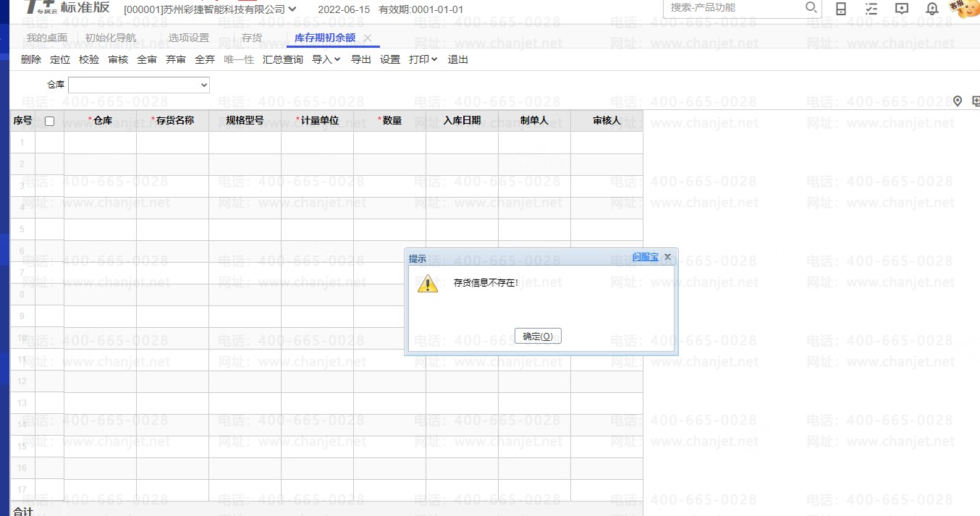Expand the 打印 print menu
This screenshot has height=516, width=980.
(x=423, y=59)
